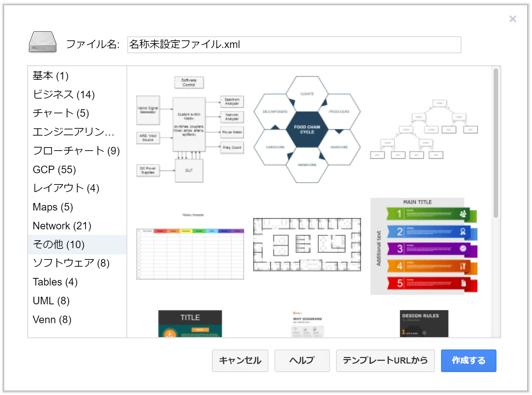The width and height of the screenshot is (532, 395).
Task: Pick the Main Title numbered infographic template
Action: [424, 246]
